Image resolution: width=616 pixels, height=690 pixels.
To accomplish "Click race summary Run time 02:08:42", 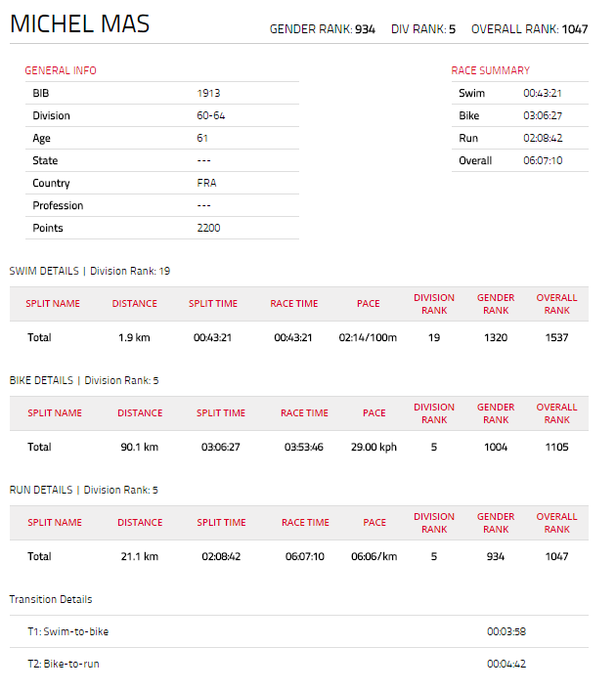I will pyautogui.click(x=543, y=138).
